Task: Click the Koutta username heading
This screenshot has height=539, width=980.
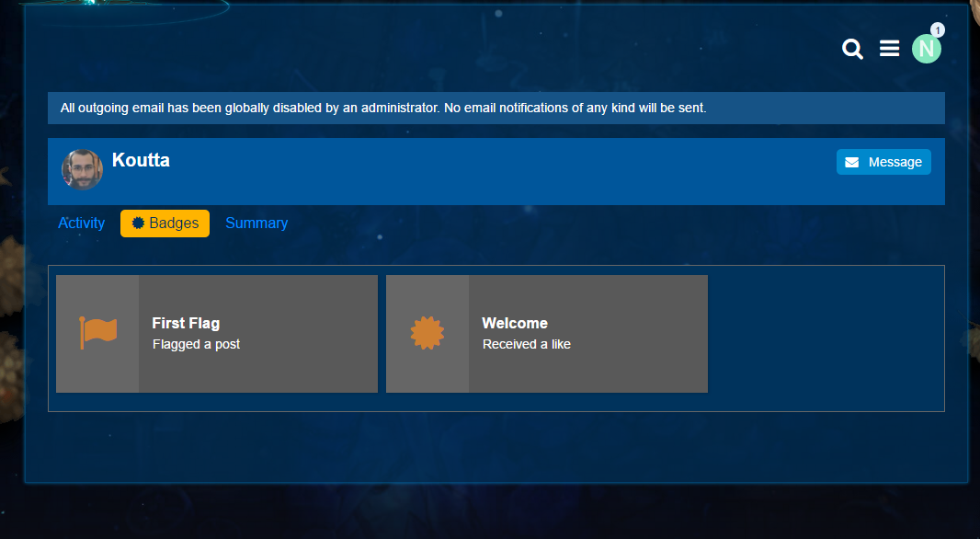Action: pos(141,160)
